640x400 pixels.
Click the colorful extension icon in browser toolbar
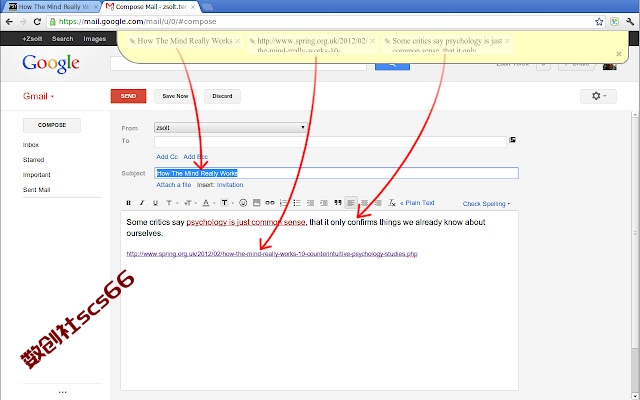(x=615, y=22)
